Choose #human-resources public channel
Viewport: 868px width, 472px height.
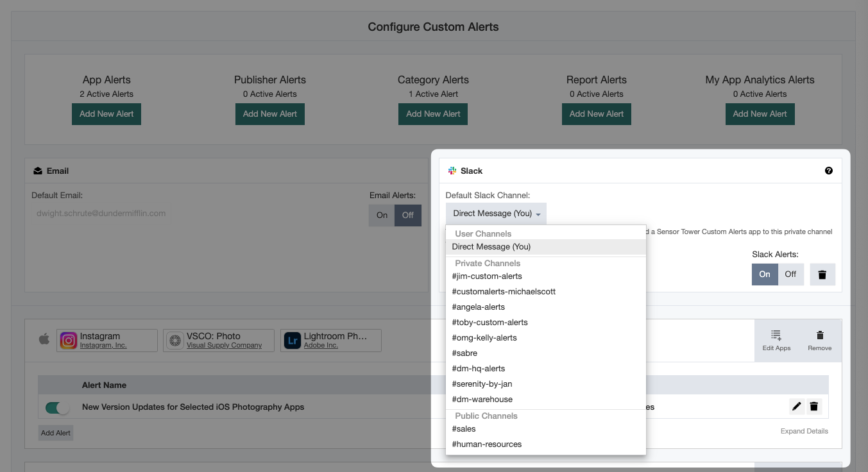pos(546,444)
